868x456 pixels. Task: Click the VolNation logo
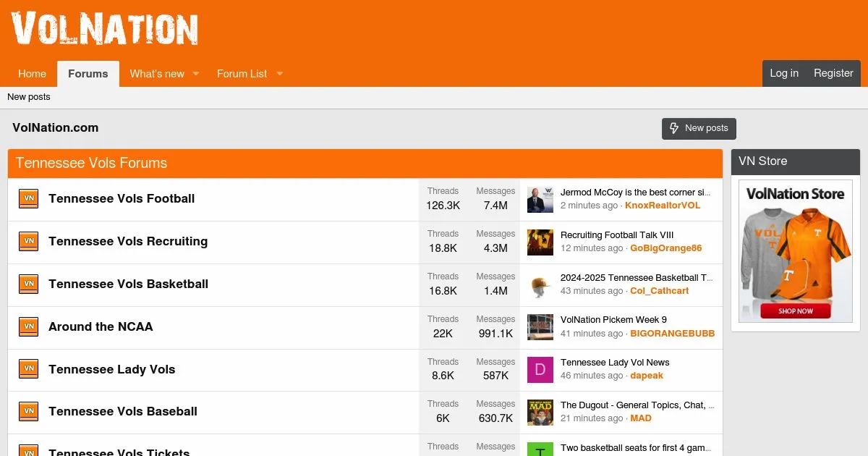[x=105, y=29]
